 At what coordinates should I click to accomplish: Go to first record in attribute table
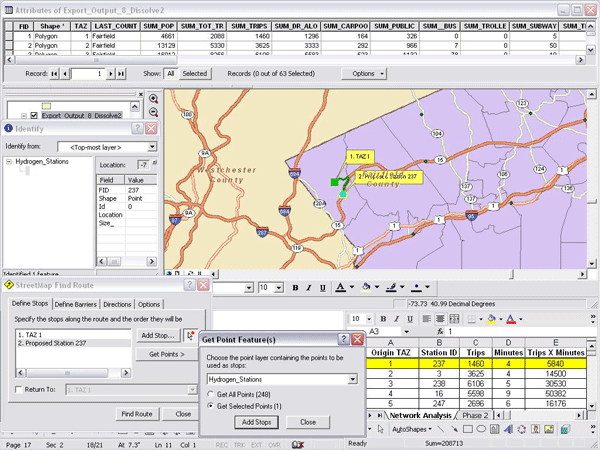54,73
